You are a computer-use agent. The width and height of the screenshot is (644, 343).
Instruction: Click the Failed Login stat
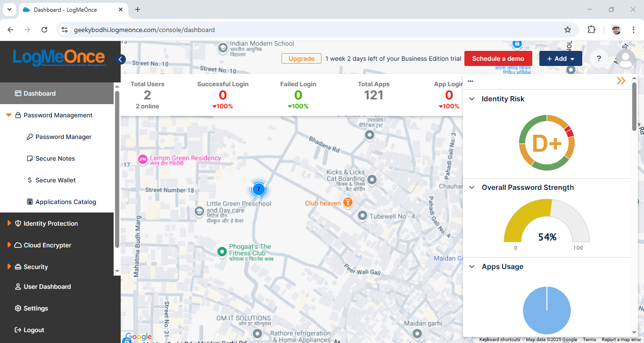[298, 95]
